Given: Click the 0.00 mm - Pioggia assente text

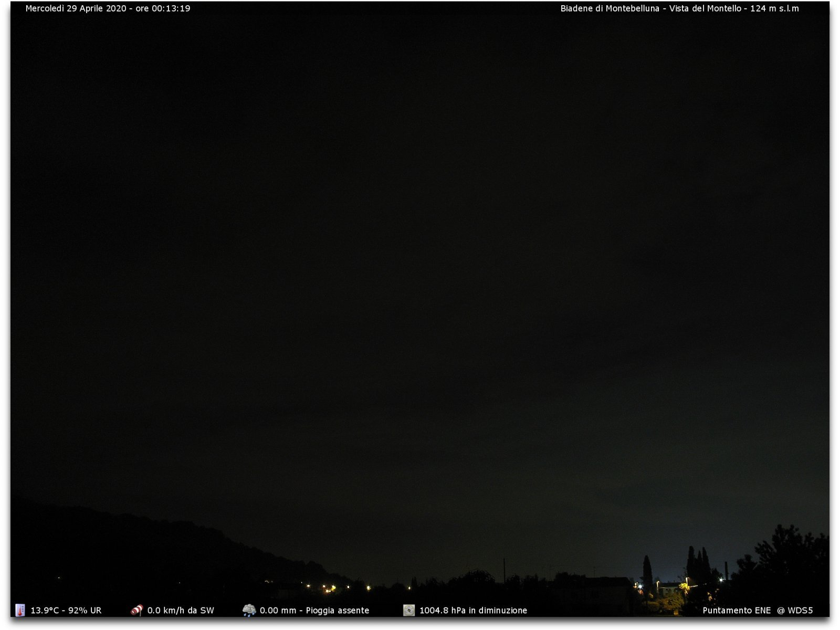Looking at the screenshot, I should click(314, 611).
